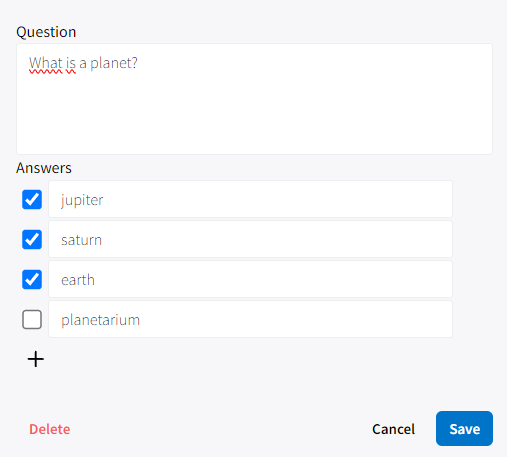This screenshot has width=507, height=457.
Task: Focus the jupiter answer text field
Action: point(250,199)
